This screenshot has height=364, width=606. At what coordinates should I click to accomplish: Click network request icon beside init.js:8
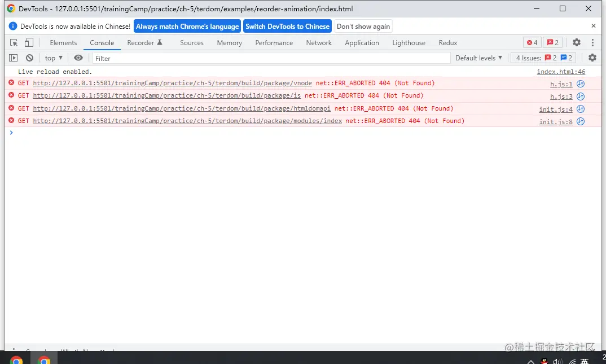[581, 121]
